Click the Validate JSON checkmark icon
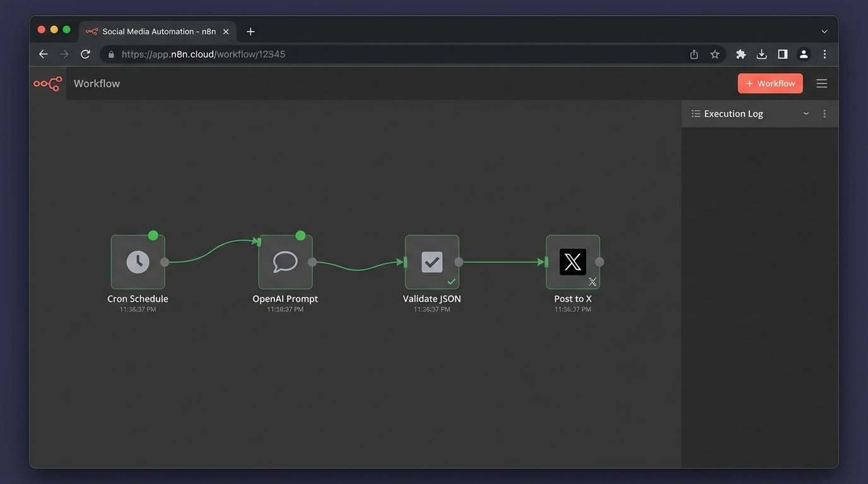This screenshot has height=484, width=868. point(431,261)
